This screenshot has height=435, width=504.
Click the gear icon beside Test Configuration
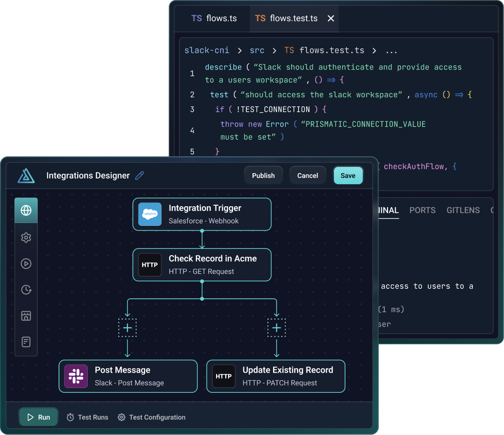click(x=122, y=417)
